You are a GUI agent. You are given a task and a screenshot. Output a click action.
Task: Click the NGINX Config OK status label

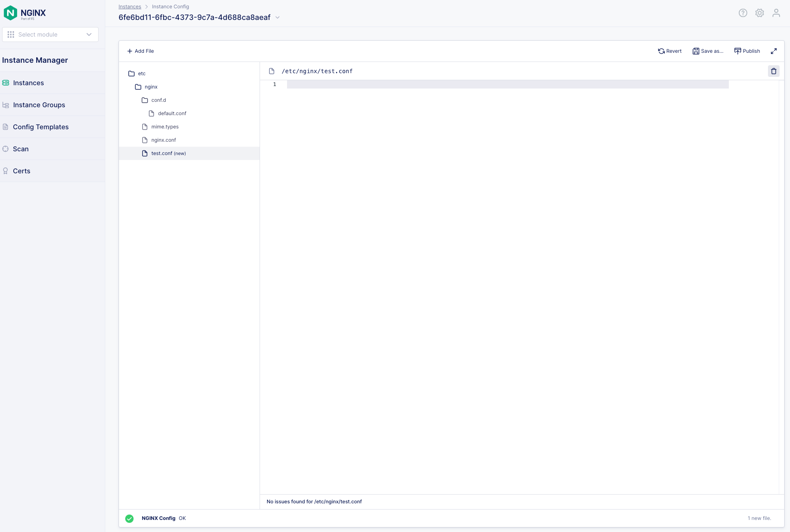tap(164, 518)
